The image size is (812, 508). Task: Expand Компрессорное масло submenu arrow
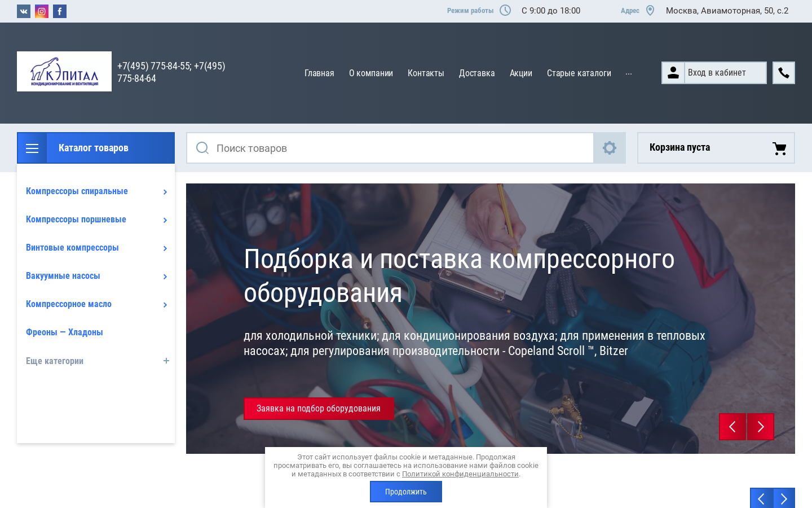pos(165,305)
